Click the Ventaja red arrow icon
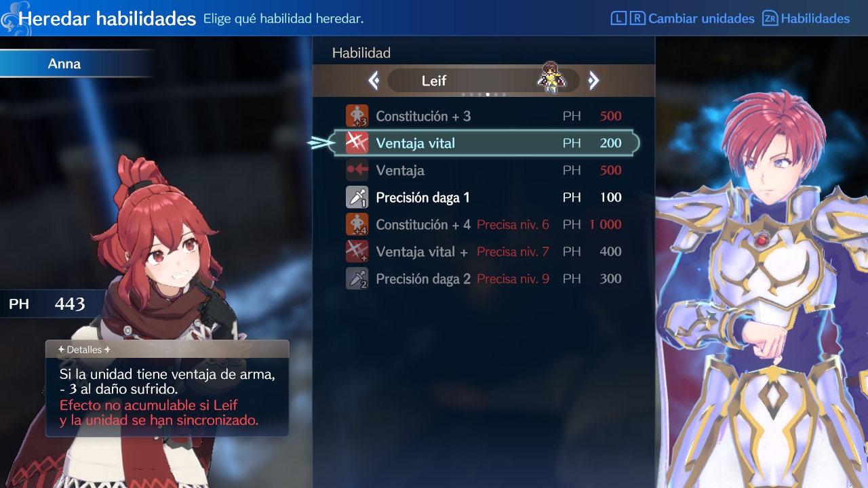 pos(357,170)
